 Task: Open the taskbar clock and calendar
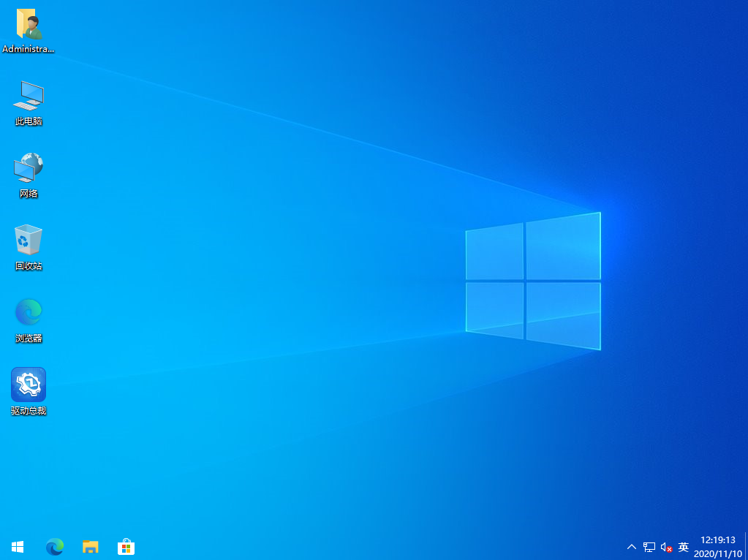point(718,547)
